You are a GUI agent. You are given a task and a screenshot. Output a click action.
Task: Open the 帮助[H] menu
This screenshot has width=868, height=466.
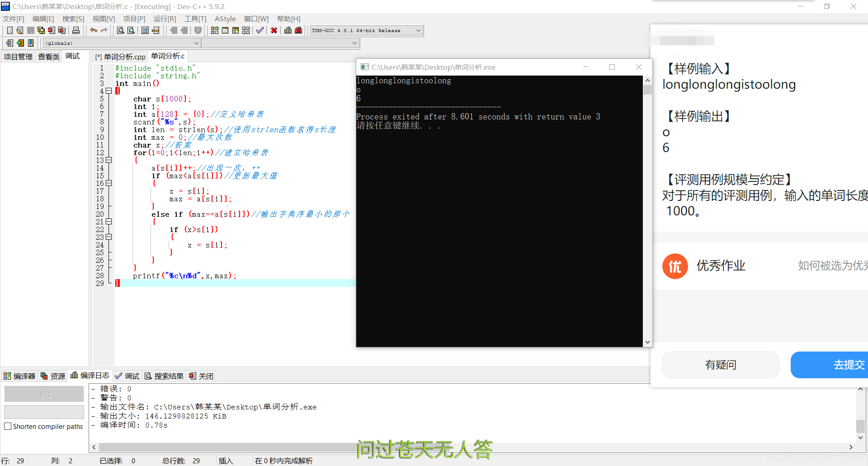pos(288,19)
